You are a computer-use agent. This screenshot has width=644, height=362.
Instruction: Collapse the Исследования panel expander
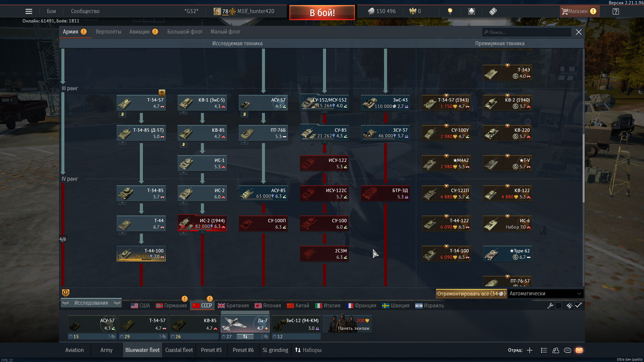pyautogui.click(x=91, y=303)
